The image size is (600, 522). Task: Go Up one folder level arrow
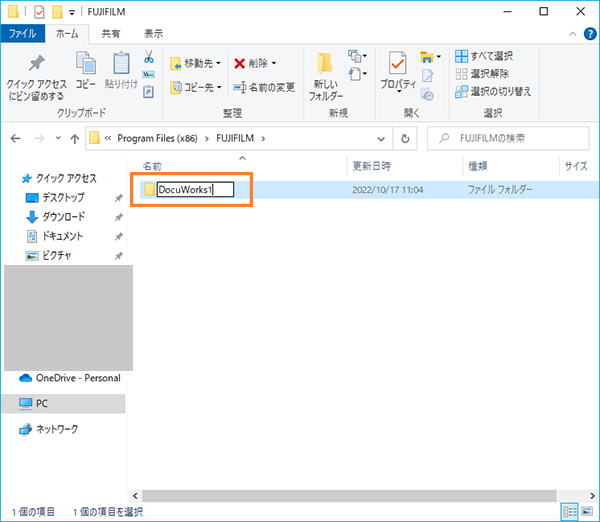(75, 139)
